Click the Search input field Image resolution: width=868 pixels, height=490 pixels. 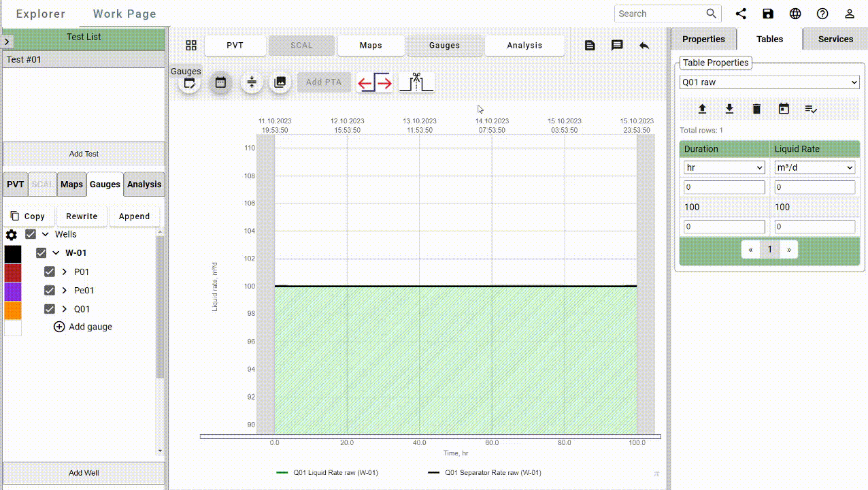point(660,14)
